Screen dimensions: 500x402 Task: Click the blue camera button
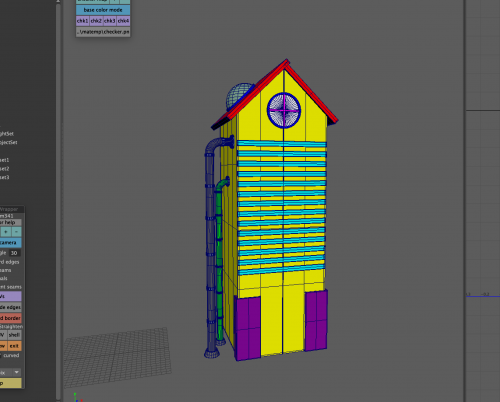point(11,242)
